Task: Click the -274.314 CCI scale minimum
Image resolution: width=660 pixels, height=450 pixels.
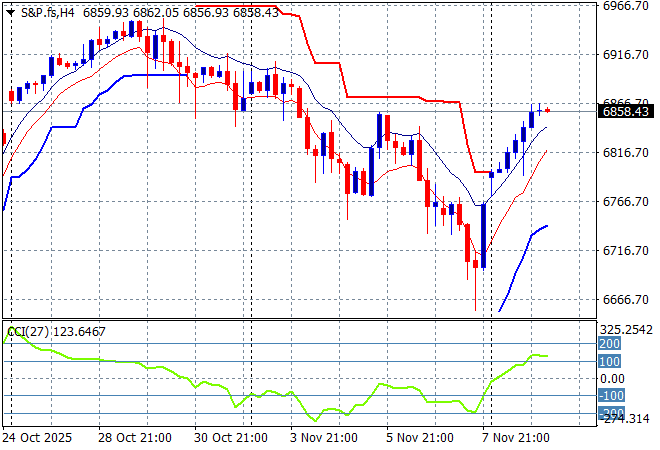Action: point(624,418)
